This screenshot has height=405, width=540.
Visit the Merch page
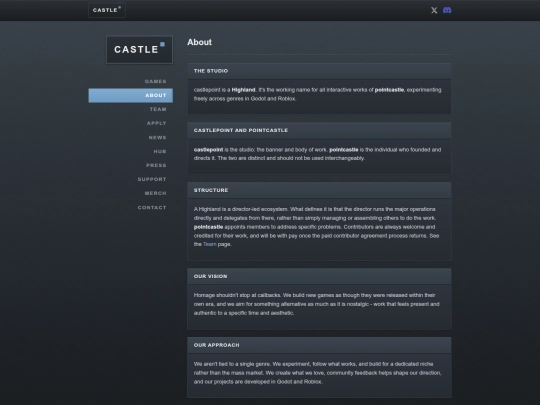point(156,193)
